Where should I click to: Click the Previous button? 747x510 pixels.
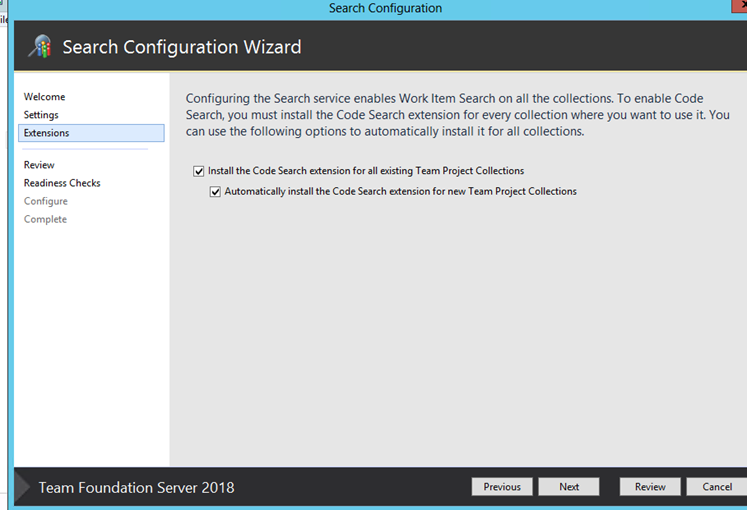click(502, 487)
